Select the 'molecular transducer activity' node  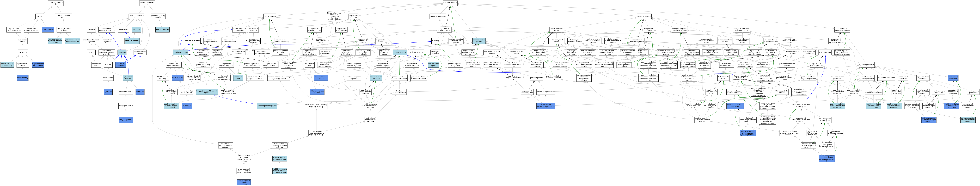pyautogui.click(x=64, y=16)
